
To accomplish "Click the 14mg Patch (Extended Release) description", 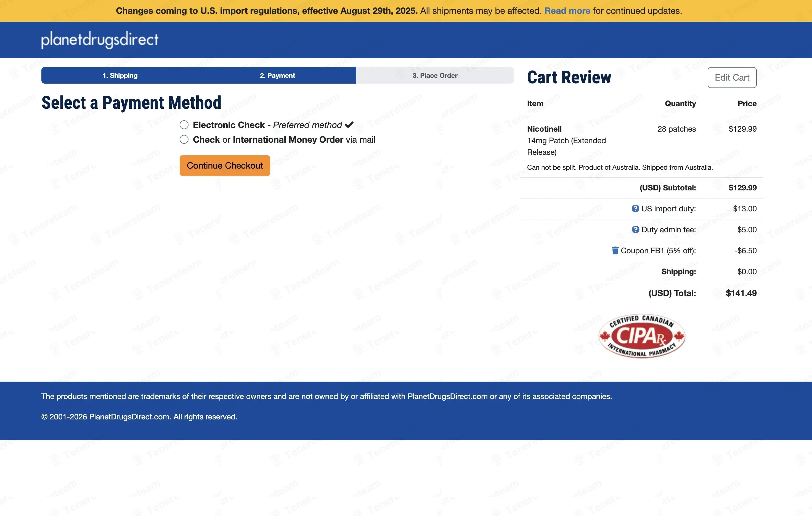I will 567,146.
